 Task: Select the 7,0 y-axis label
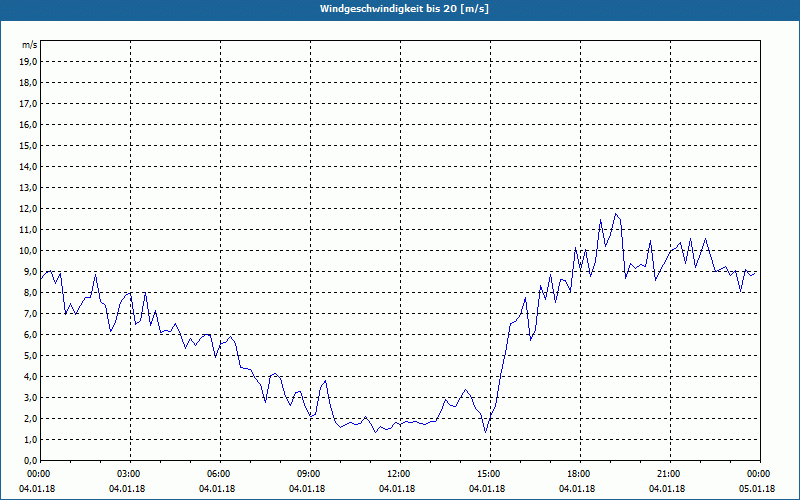click(30, 313)
